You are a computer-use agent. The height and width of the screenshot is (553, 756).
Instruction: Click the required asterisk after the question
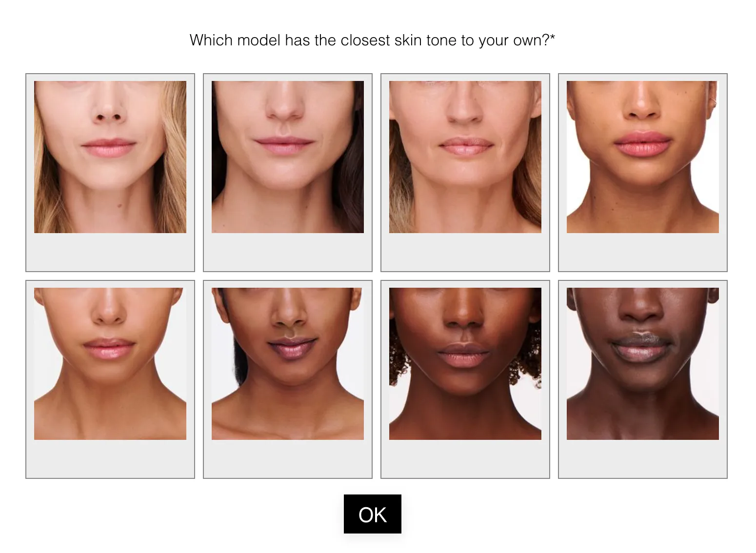click(x=553, y=37)
